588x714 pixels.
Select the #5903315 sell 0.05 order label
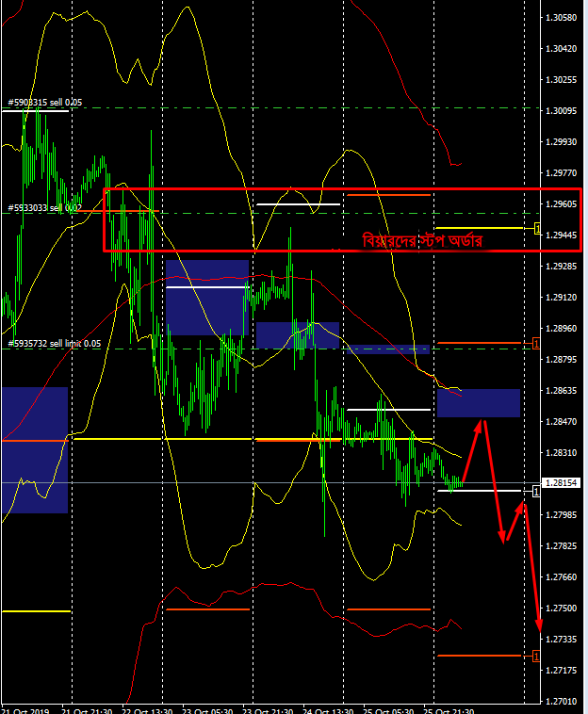[x=45, y=102]
